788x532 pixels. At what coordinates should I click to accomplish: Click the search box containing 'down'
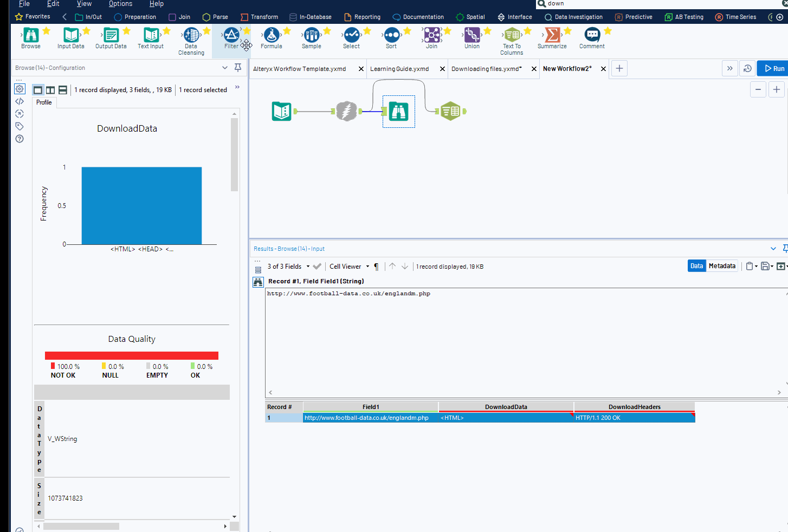pos(662,4)
